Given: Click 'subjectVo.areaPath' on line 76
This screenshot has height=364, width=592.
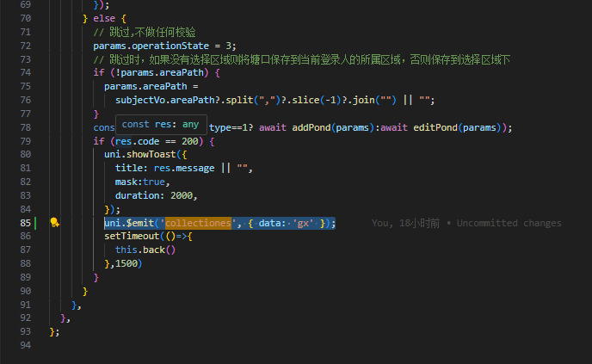Looking at the screenshot, I should (164, 101).
